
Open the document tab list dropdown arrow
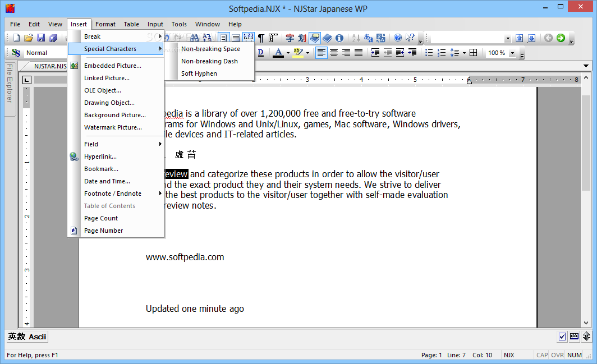586,66
